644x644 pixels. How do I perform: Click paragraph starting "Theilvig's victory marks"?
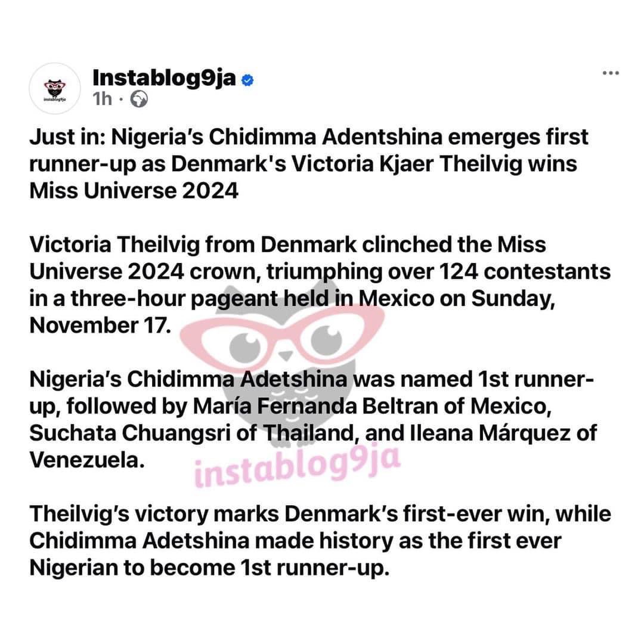click(x=320, y=540)
